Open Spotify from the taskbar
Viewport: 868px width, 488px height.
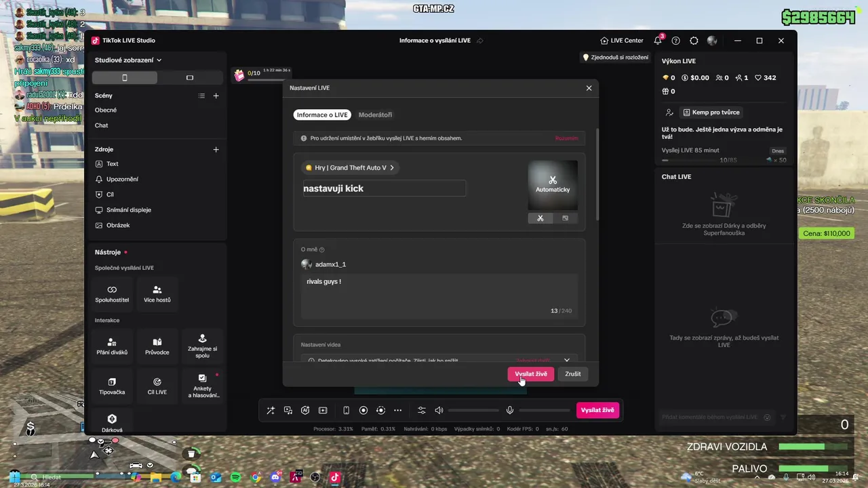tap(235, 477)
